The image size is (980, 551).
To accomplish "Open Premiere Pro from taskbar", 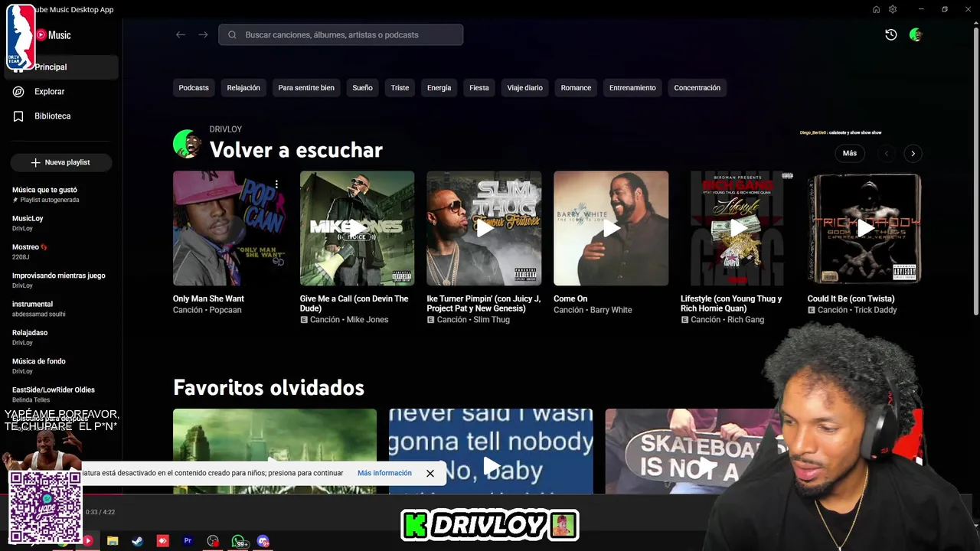I will pyautogui.click(x=188, y=541).
